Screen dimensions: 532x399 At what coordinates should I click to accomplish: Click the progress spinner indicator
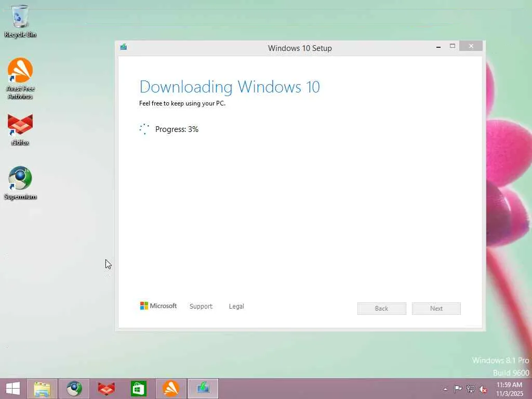(144, 129)
